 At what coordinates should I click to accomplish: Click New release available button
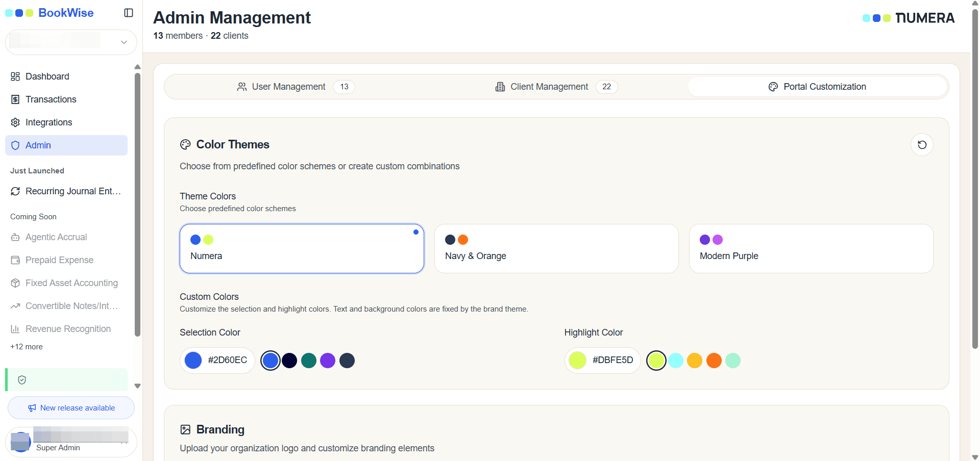pyautogui.click(x=71, y=408)
